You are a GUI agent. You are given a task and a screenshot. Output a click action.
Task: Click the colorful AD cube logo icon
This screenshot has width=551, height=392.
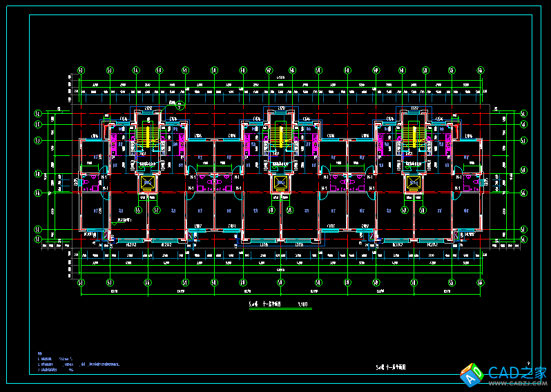click(x=472, y=373)
